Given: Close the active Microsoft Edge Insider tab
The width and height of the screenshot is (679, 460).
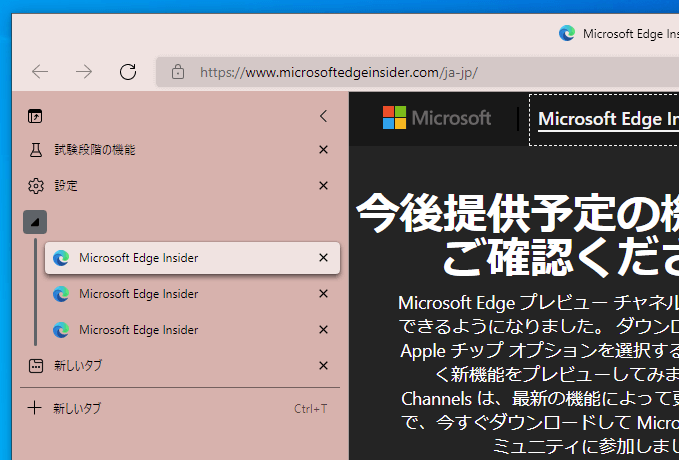Looking at the screenshot, I should tap(323, 258).
